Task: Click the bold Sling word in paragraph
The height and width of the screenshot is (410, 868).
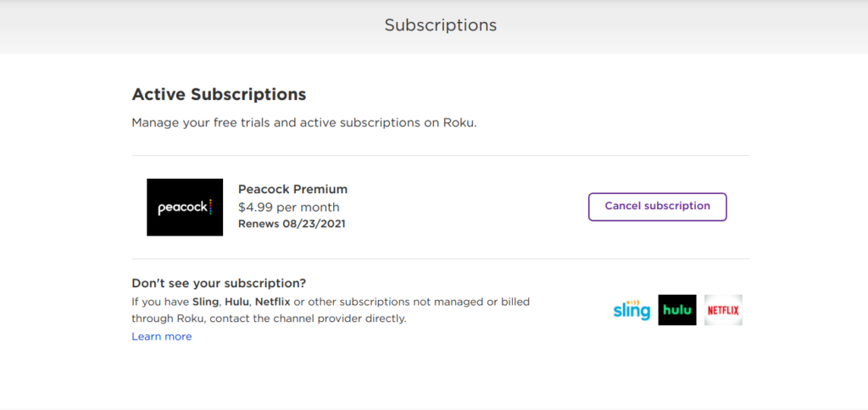Action: click(205, 302)
